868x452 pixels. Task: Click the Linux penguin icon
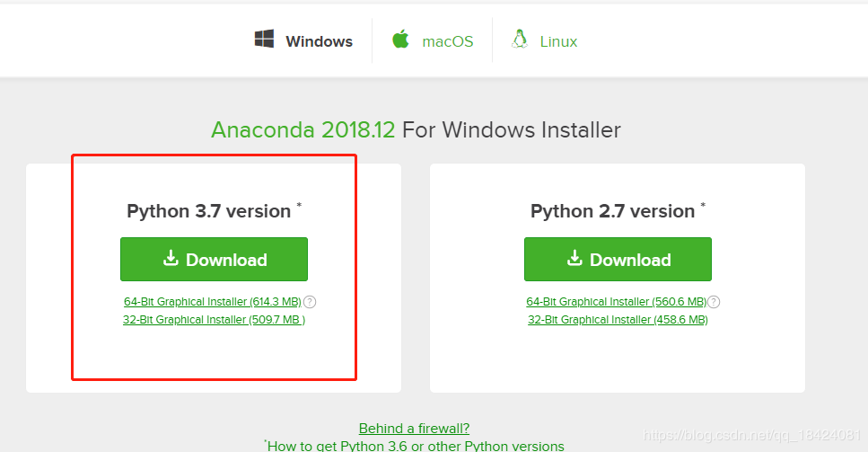point(519,40)
